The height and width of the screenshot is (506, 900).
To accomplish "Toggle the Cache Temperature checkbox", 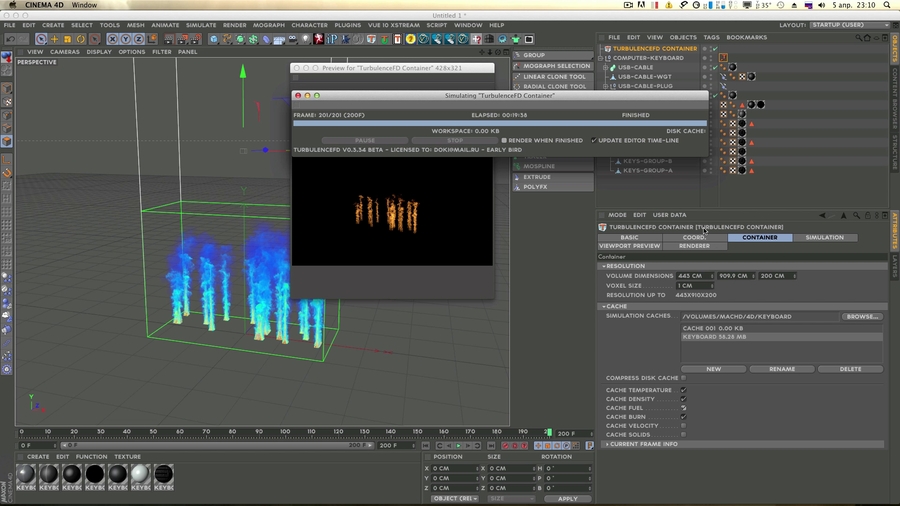I will [683, 390].
